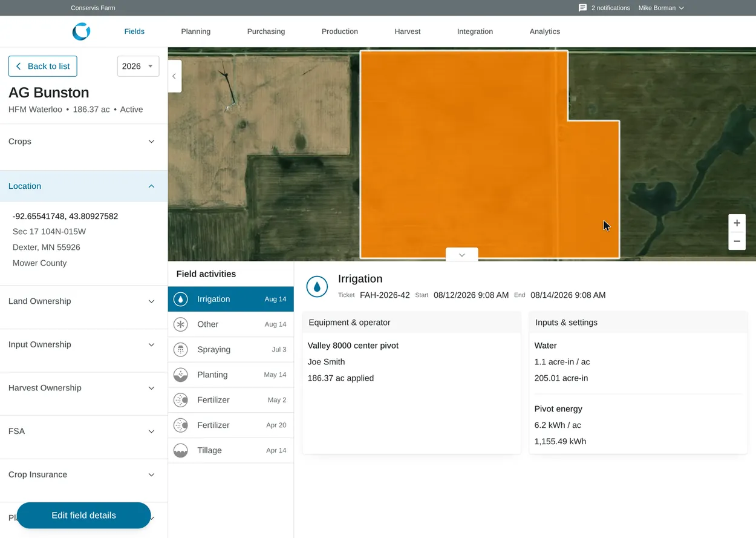Select the Tillage Apr 14 activity row

coord(231,450)
